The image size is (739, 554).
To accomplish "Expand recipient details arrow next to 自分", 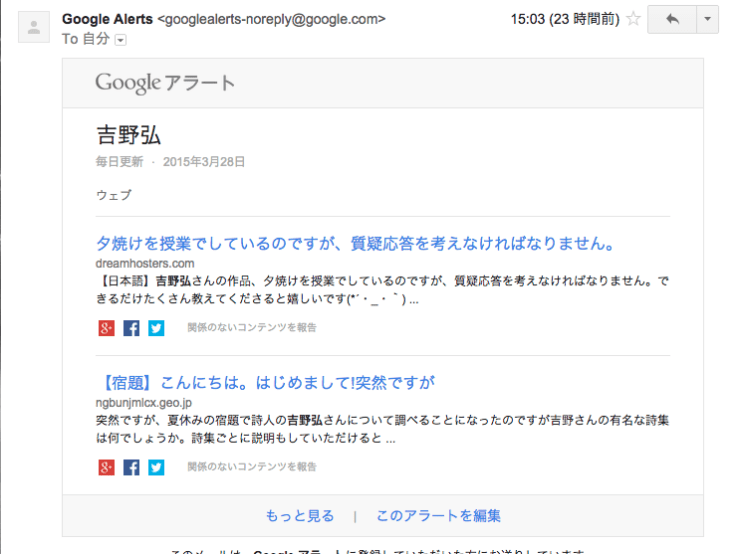I will (x=121, y=39).
